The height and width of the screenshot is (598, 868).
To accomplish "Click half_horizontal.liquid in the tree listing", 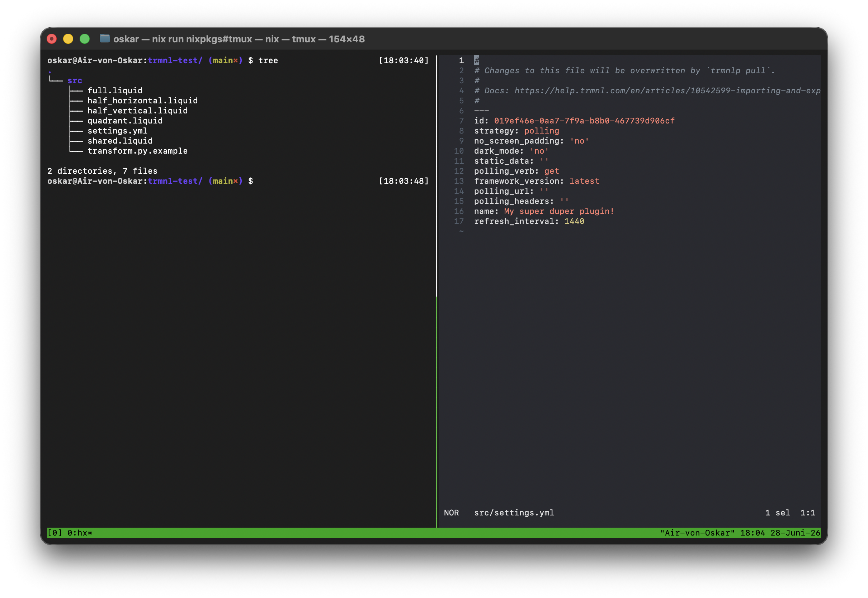I will 143,101.
